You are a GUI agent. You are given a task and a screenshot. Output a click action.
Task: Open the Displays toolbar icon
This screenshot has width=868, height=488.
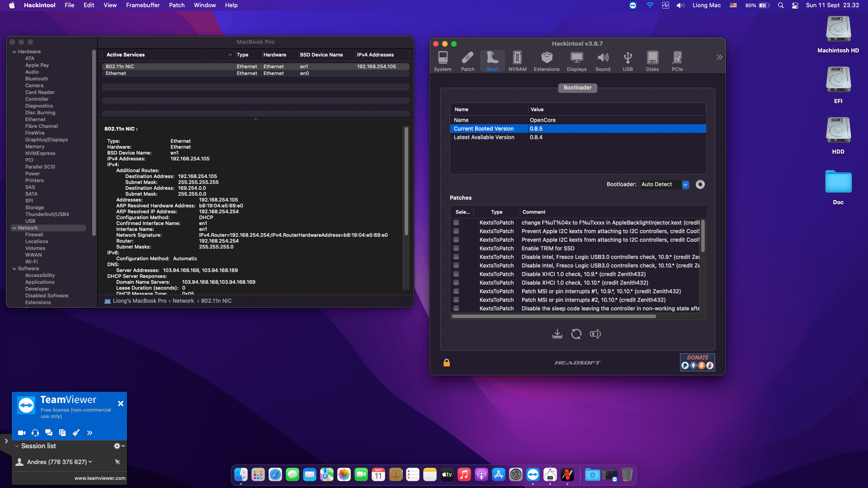(x=576, y=61)
